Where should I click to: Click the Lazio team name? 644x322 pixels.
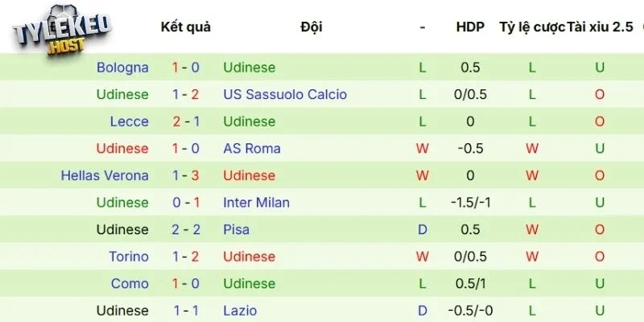[x=240, y=310]
